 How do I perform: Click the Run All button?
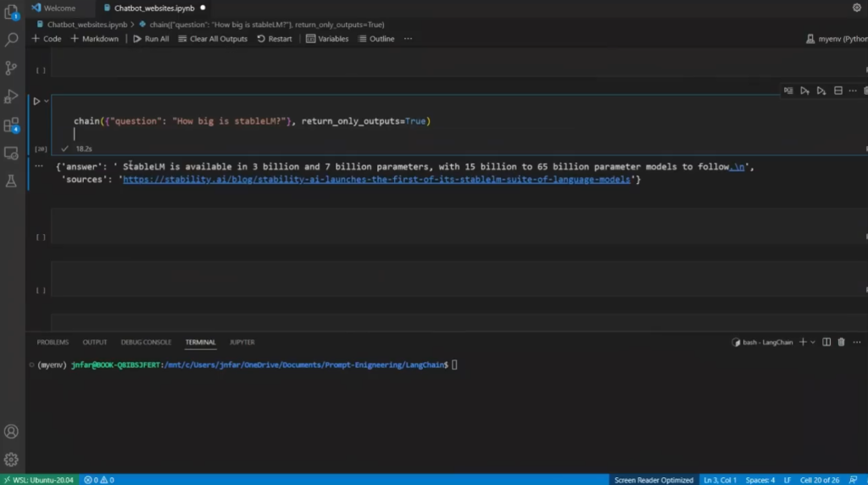pos(150,39)
